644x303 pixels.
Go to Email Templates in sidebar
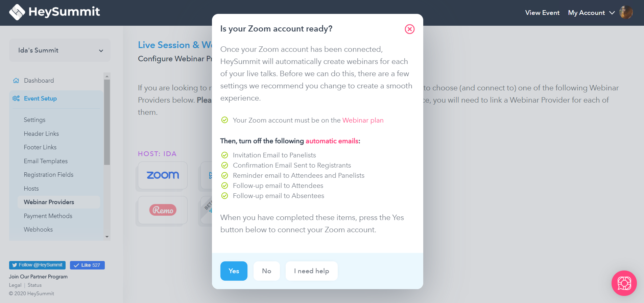pyautogui.click(x=46, y=161)
